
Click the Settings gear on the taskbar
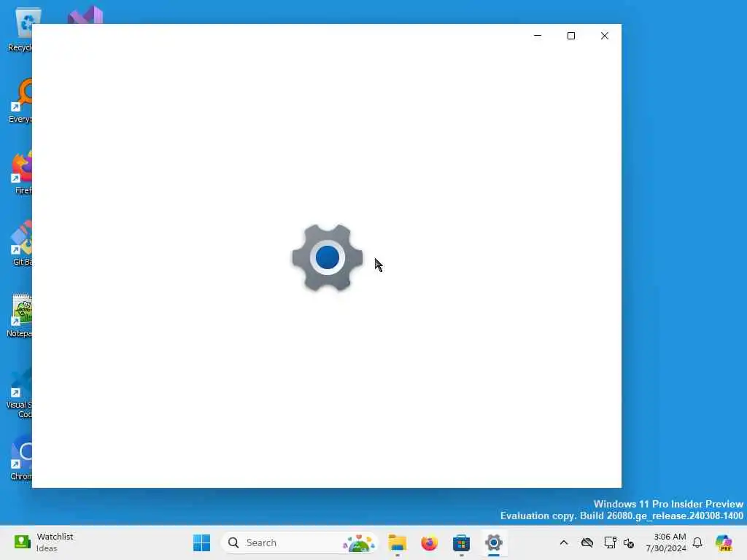[494, 542]
